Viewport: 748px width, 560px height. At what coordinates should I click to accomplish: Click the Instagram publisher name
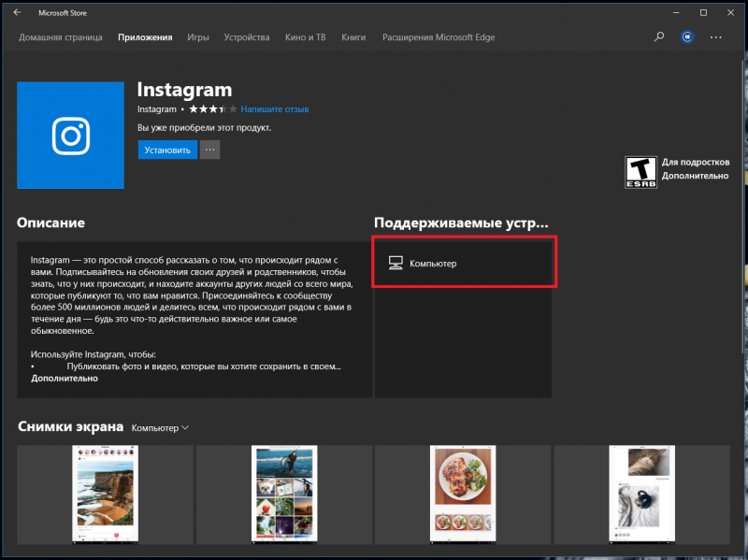tap(156, 109)
